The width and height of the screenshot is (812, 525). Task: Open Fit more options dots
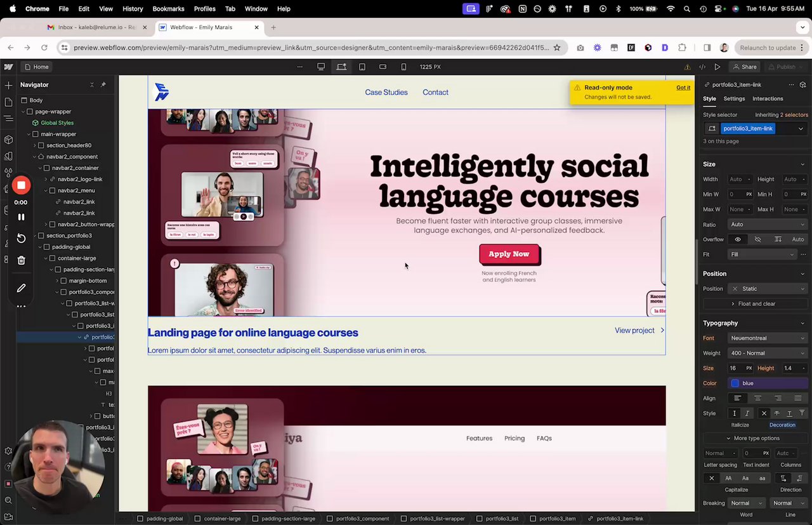coord(803,255)
